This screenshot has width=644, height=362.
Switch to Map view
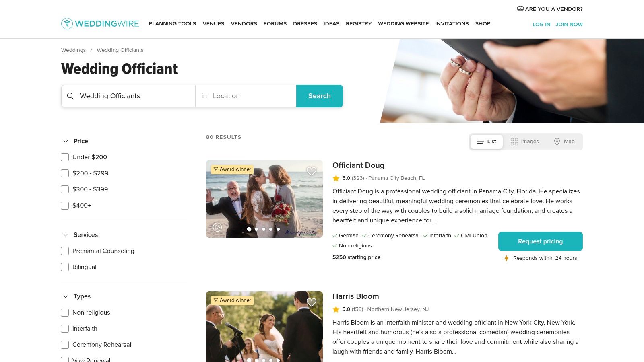coord(564,142)
